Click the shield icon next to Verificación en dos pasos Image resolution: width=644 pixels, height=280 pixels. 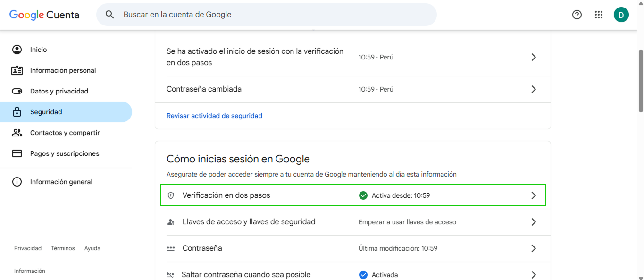click(171, 195)
